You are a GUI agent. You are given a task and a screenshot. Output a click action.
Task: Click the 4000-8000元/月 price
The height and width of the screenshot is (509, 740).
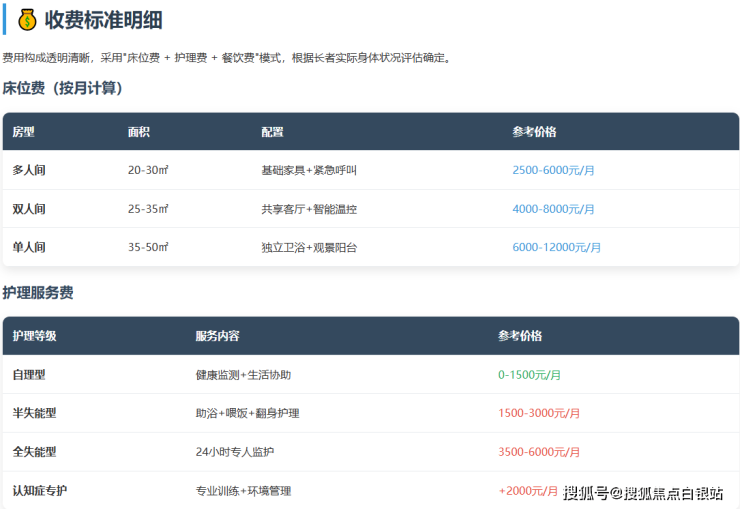[x=553, y=209]
